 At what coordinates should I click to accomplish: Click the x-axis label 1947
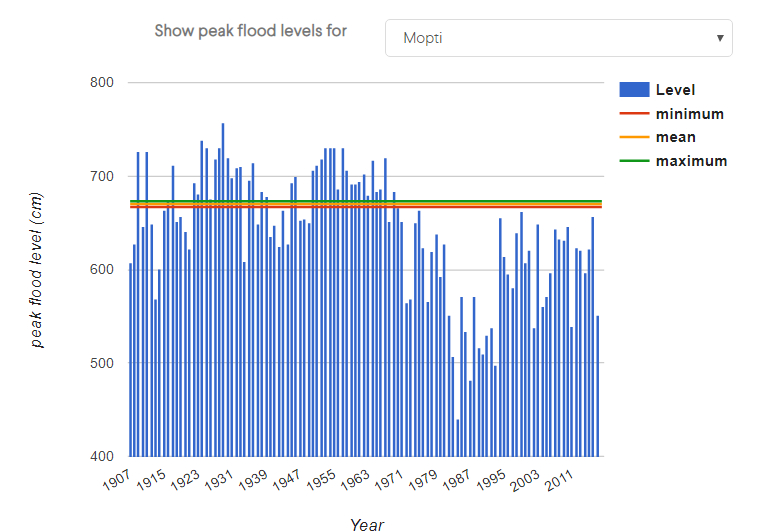pos(286,480)
